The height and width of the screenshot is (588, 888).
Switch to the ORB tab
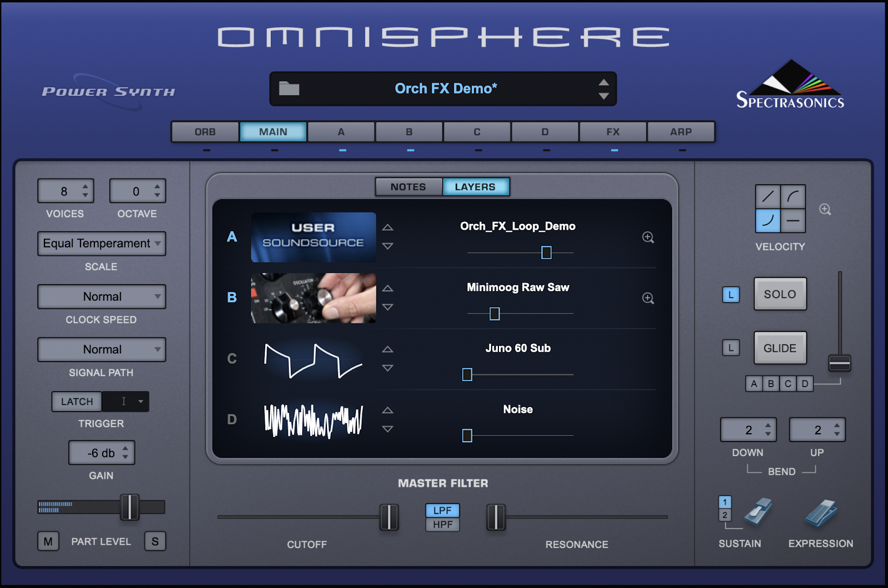[x=205, y=132]
